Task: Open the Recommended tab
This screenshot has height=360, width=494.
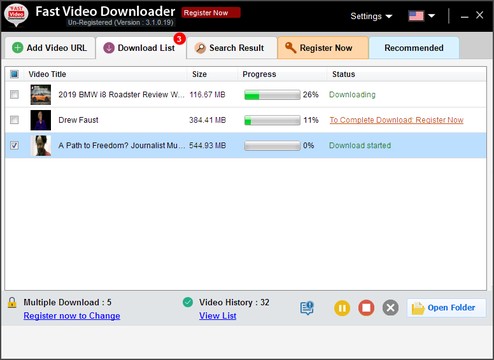Action: coord(414,48)
